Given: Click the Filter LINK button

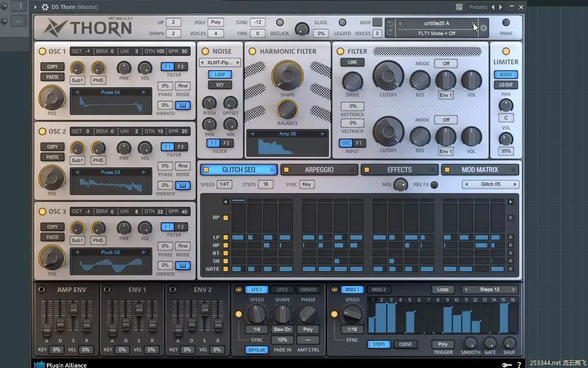Looking at the screenshot, I should coord(352,62).
